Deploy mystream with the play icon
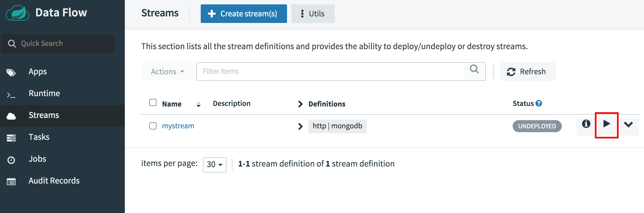Viewport: 644px width, 213px height. pyautogui.click(x=607, y=124)
